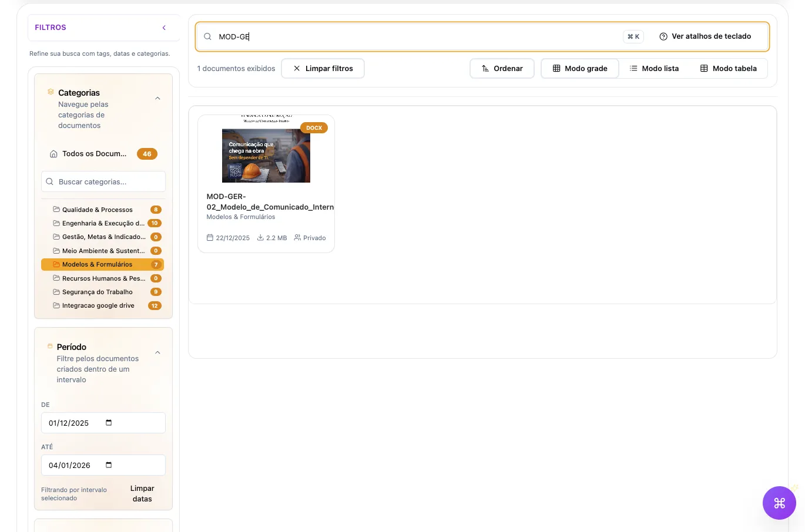
Task: Collapse the Período section chevron
Action: click(x=157, y=352)
